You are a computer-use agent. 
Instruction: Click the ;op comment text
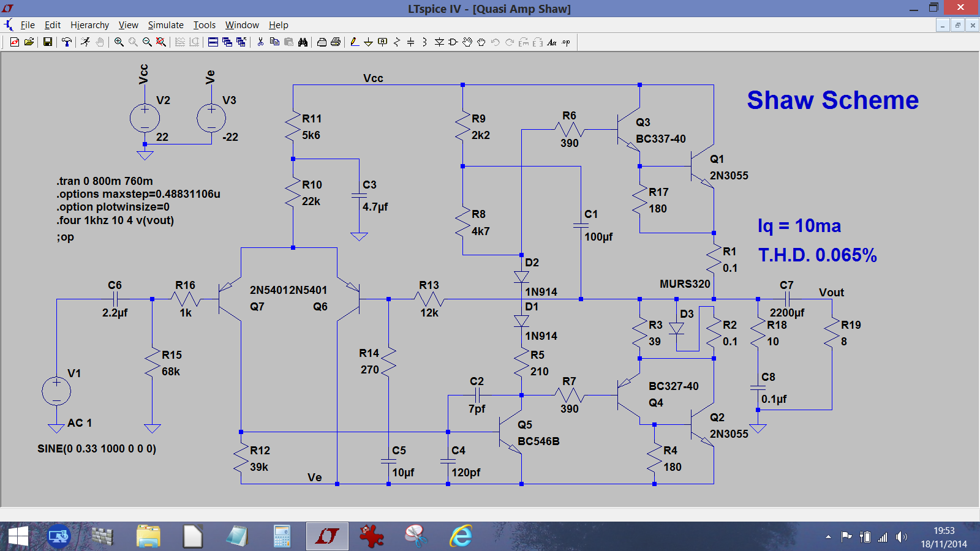pos(65,237)
